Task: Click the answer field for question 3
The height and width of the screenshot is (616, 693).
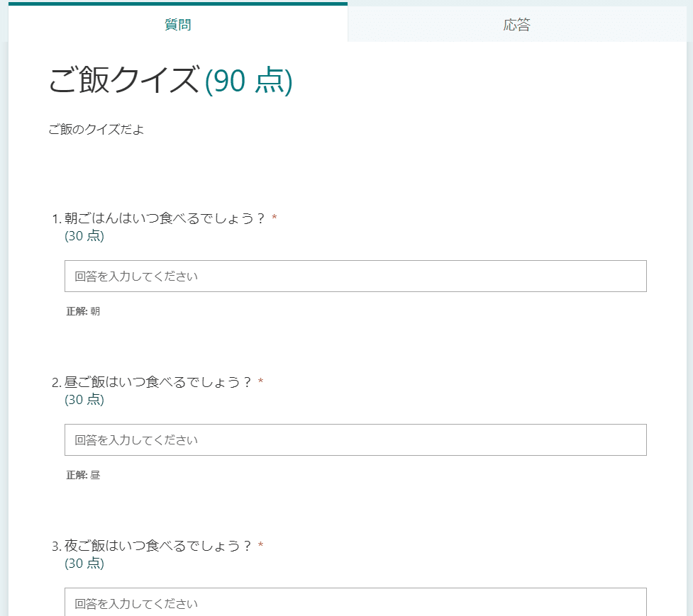Action: pyautogui.click(x=355, y=603)
